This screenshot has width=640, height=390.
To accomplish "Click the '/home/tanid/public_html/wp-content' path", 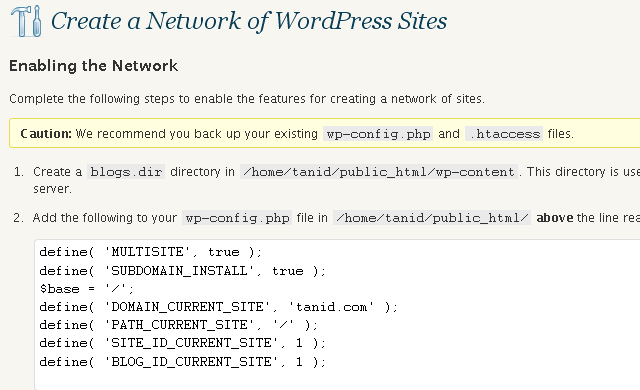I will pyautogui.click(x=379, y=172).
